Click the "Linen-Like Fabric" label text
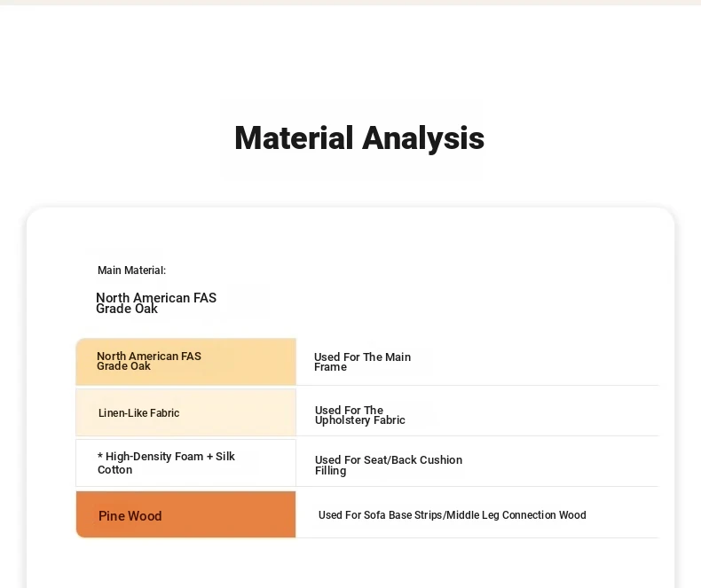 click(x=138, y=413)
